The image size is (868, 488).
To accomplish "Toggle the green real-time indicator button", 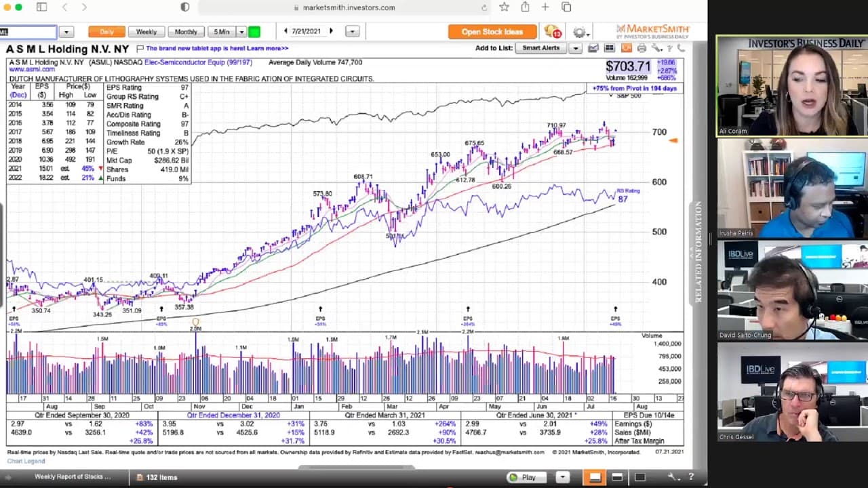I will [254, 32].
